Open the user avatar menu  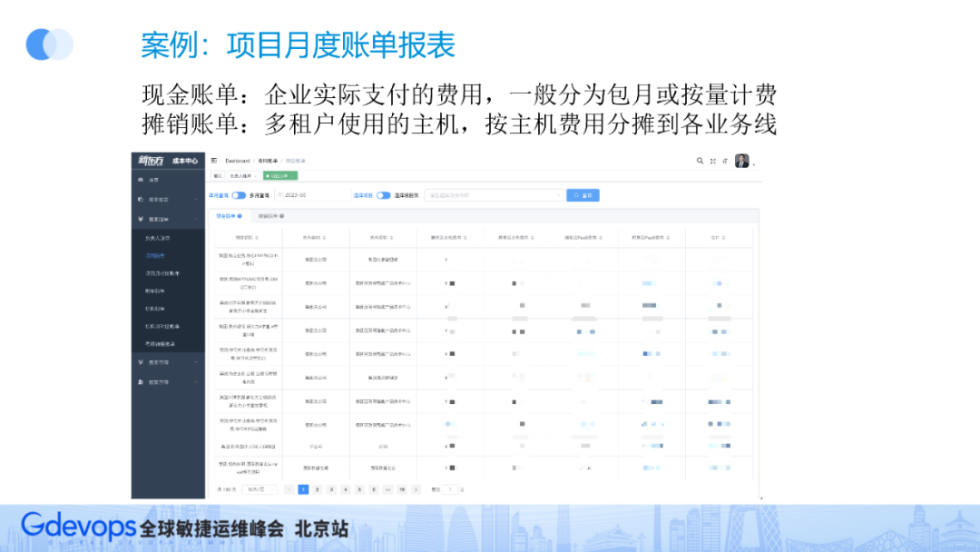pyautogui.click(x=742, y=162)
